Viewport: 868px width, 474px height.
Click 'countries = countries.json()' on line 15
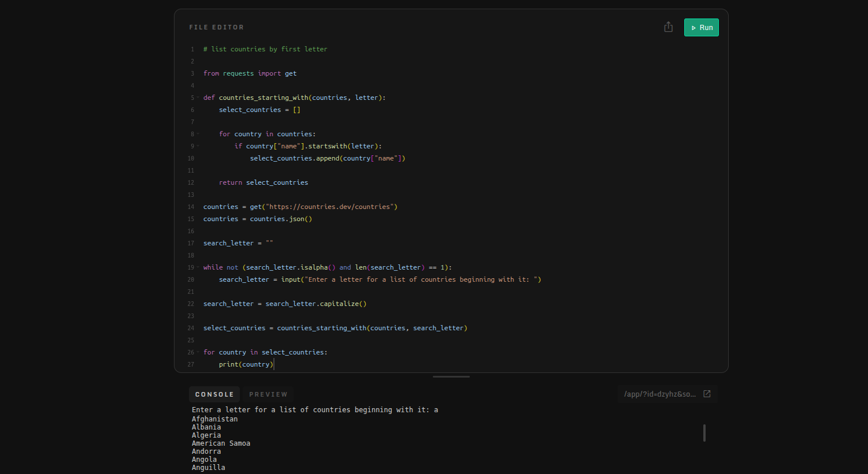tap(258, 219)
